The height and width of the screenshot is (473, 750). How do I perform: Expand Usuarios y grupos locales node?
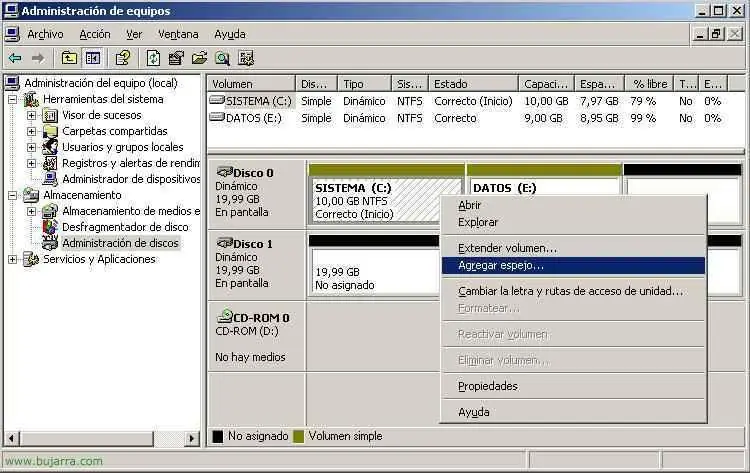(x=32, y=147)
